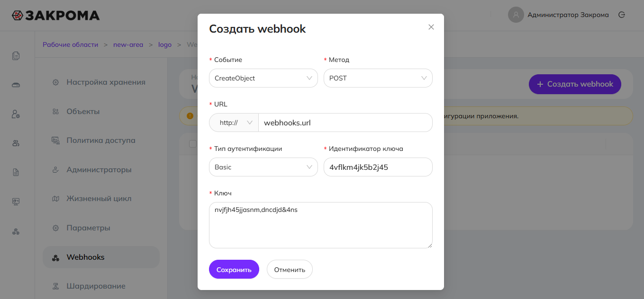644x299 pixels.
Task: Toggle the select-all checkbox in table header
Action: pyautogui.click(x=192, y=144)
